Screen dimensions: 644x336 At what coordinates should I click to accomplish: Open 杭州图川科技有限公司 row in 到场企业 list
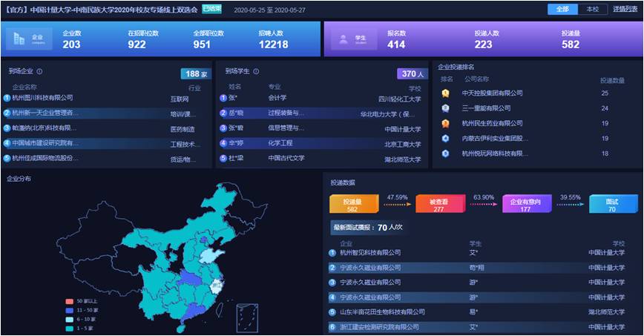(42, 97)
